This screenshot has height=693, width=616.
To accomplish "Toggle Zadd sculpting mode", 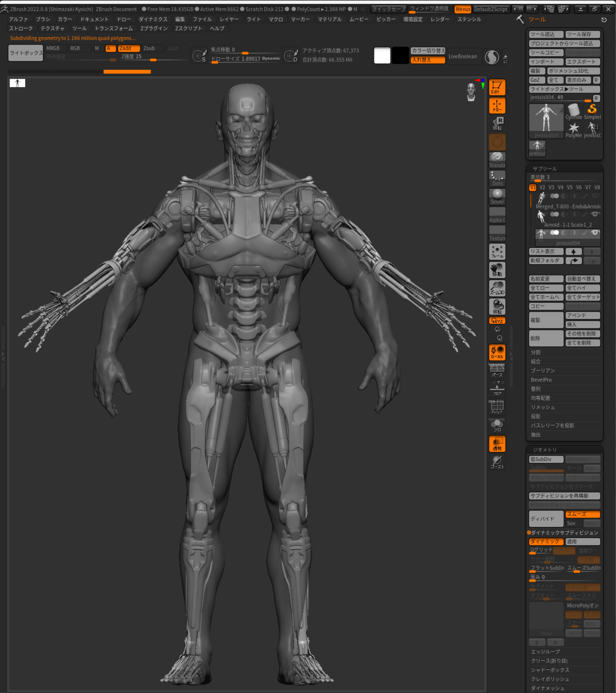I will 129,48.
